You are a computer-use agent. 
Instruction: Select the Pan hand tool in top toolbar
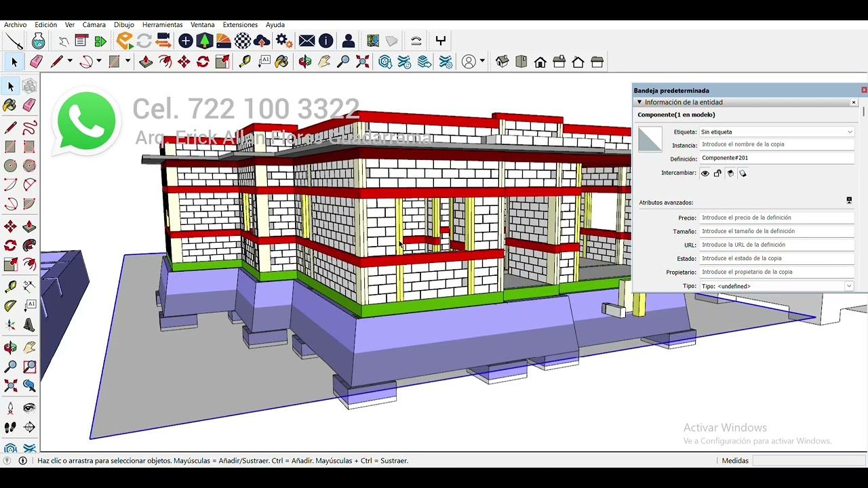coord(324,62)
